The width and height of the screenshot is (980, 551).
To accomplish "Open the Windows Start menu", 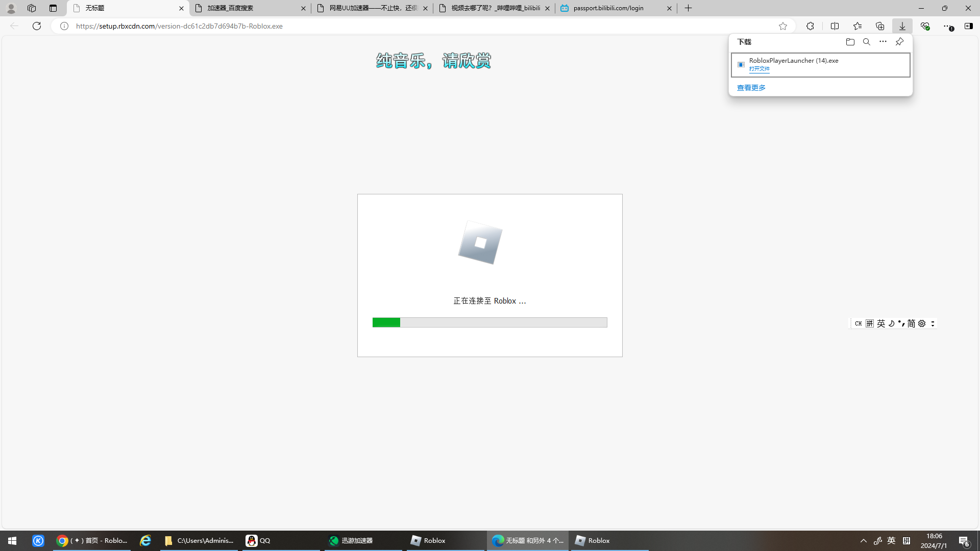I will (x=12, y=541).
